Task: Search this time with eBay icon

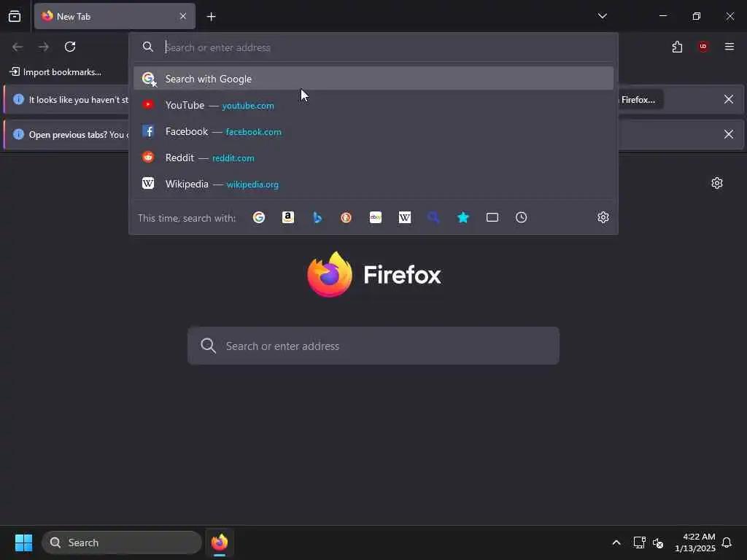Action: pos(376,217)
